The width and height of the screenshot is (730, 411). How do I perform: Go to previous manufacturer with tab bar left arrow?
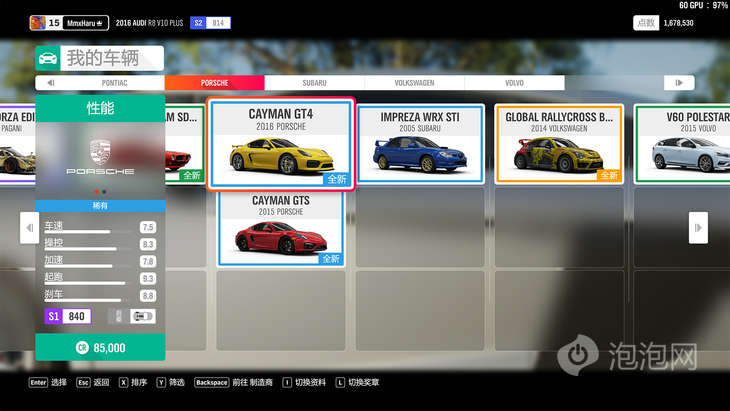(x=50, y=83)
